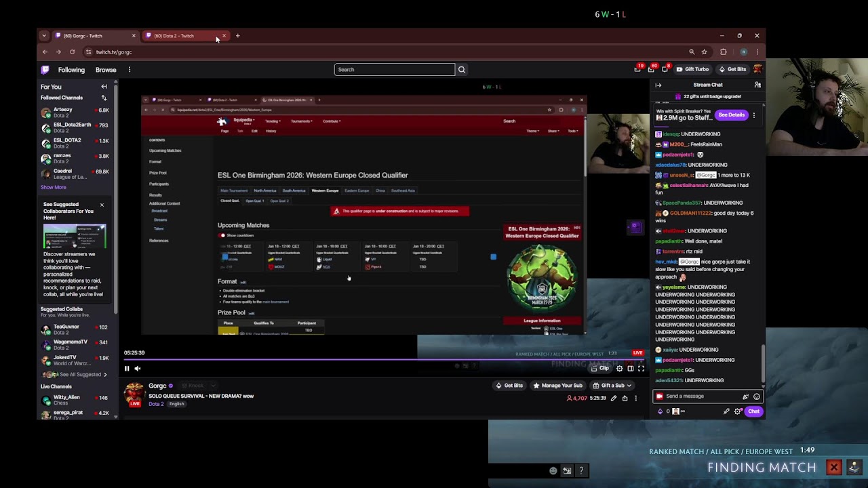Open the inbox icon with 60 badge

651,69
